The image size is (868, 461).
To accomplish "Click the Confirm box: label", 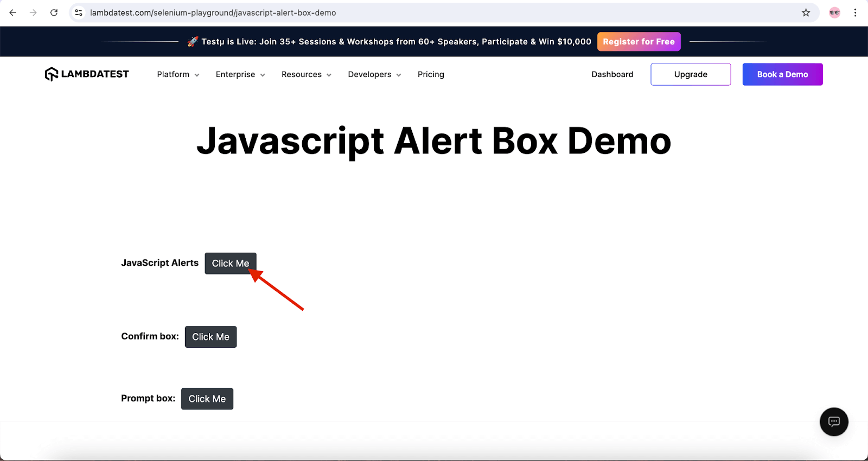I will [x=150, y=336].
